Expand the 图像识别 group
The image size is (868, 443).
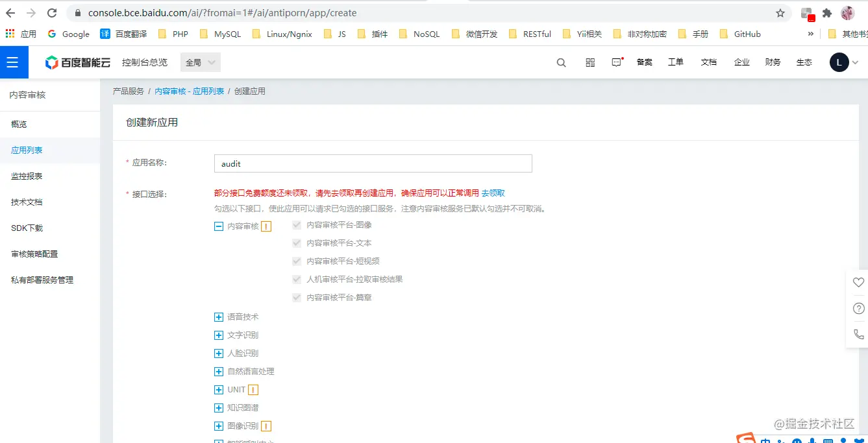coord(219,426)
